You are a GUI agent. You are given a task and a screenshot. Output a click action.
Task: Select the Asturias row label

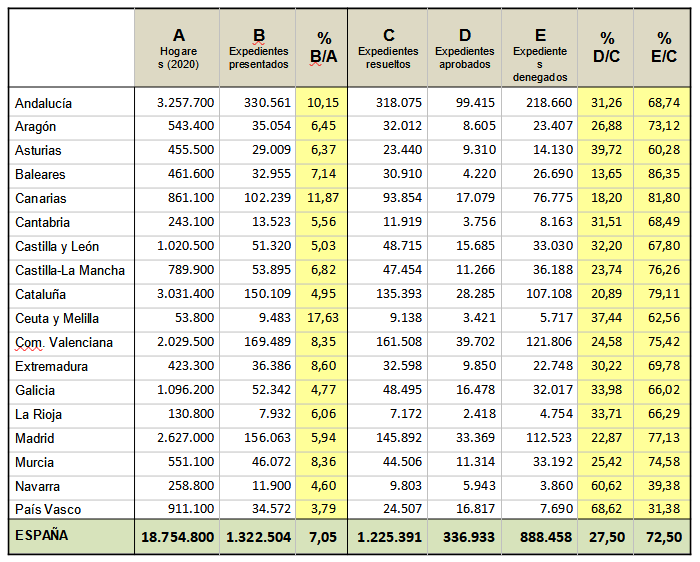pyautogui.click(x=38, y=150)
